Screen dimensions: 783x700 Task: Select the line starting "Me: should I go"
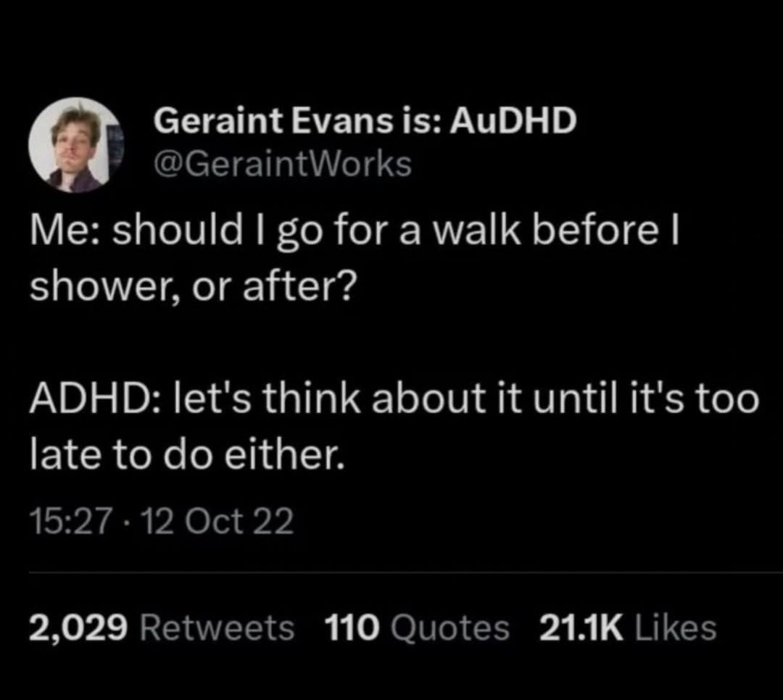tap(354, 233)
